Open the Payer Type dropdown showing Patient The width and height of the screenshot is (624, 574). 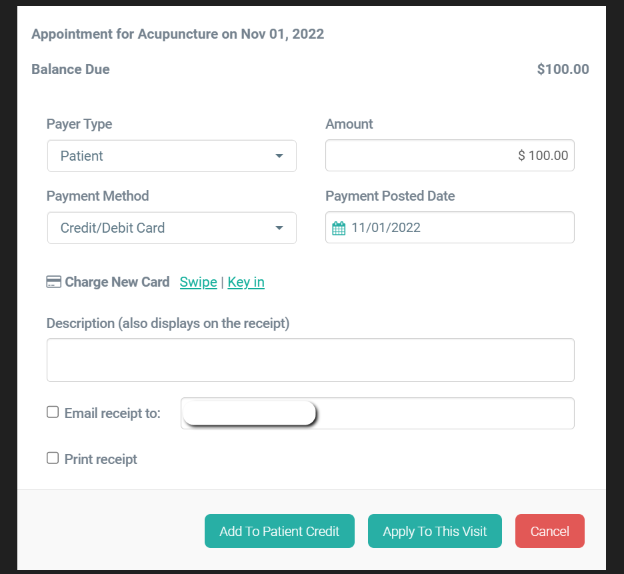click(x=171, y=156)
